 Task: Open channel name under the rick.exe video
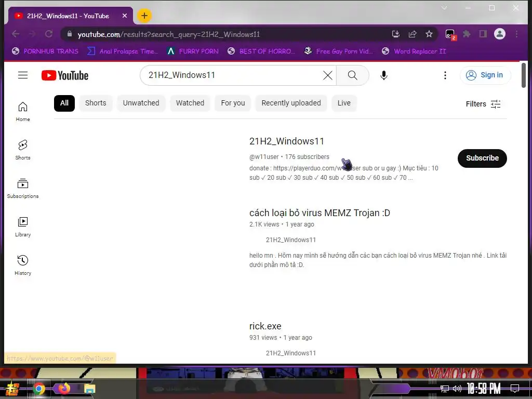pos(291,353)
